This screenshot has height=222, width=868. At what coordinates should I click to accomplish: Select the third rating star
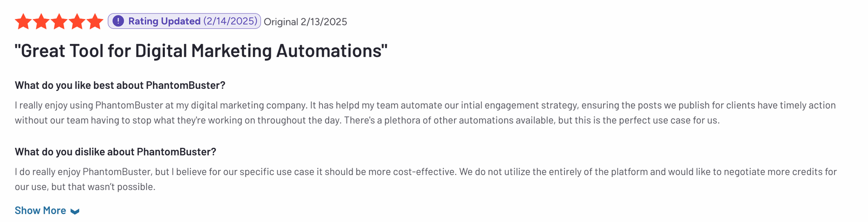pyautogui.click(x=59, y=22)
